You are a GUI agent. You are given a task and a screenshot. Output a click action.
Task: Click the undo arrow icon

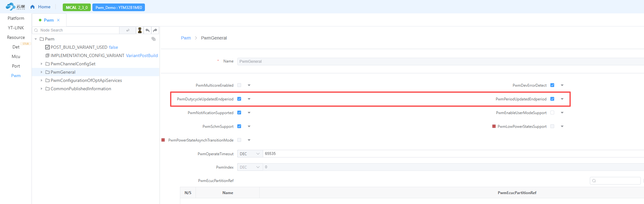147,30
